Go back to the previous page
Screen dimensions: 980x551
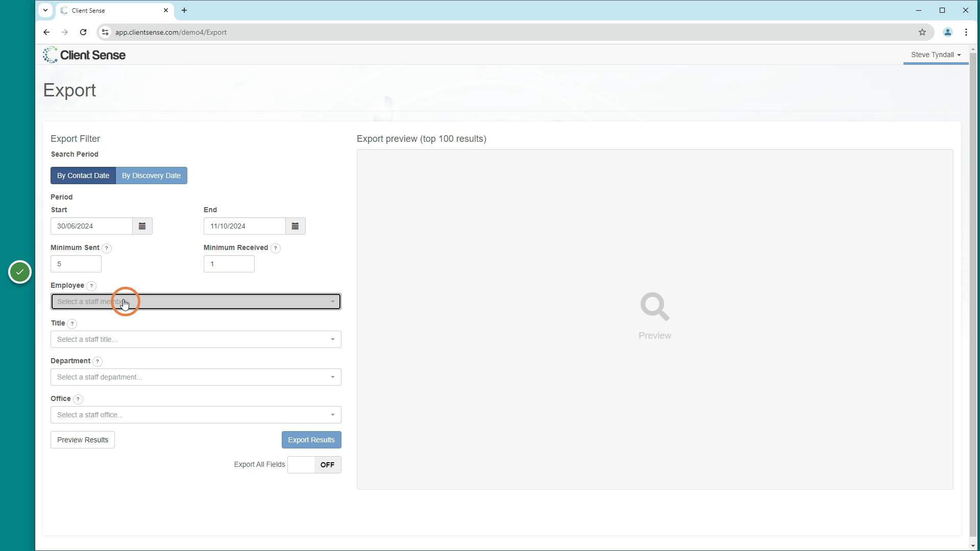pos(46,32)
